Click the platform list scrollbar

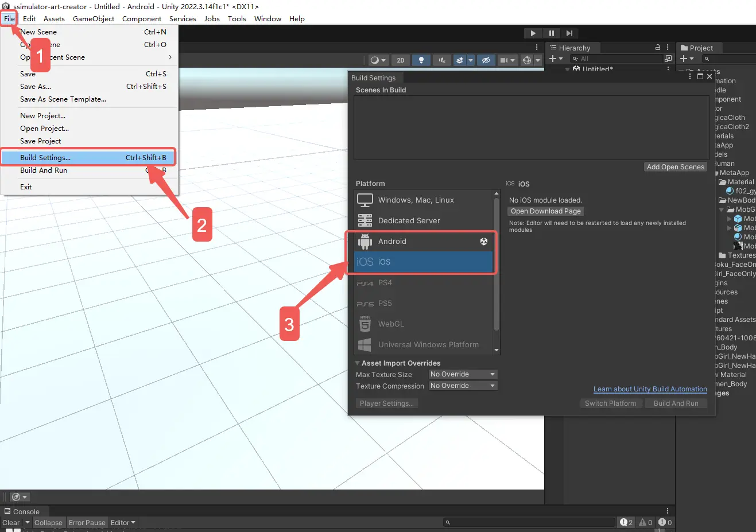pos(497,264)
